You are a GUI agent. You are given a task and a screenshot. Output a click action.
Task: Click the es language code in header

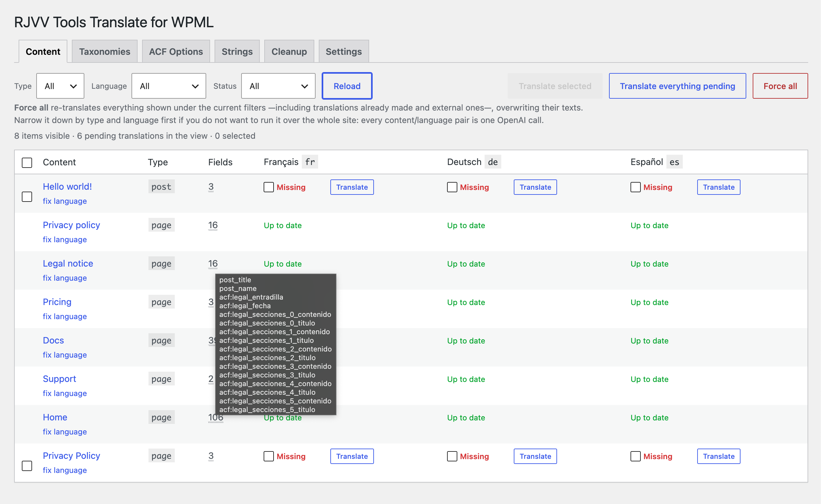(x=674, y=162)
